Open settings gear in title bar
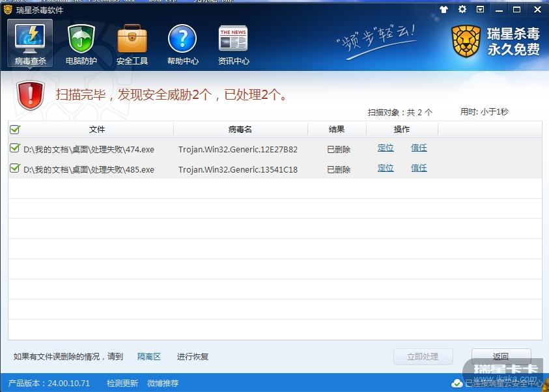 click(462, 10)
